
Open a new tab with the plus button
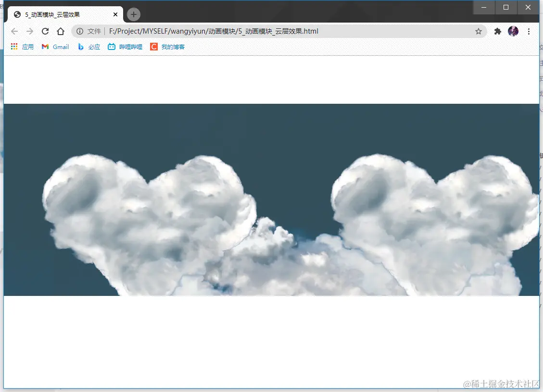pos(134,14)
